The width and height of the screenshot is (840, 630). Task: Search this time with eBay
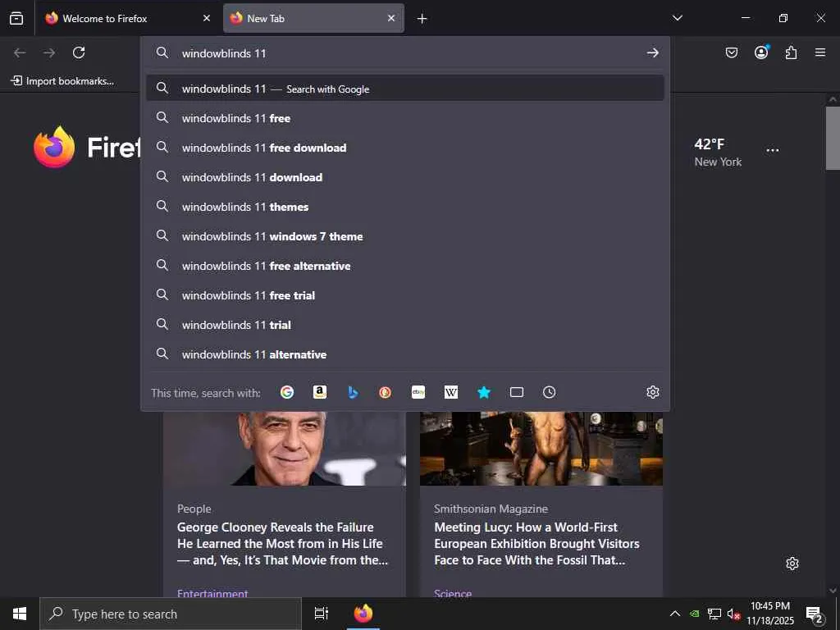coord(418,392)
